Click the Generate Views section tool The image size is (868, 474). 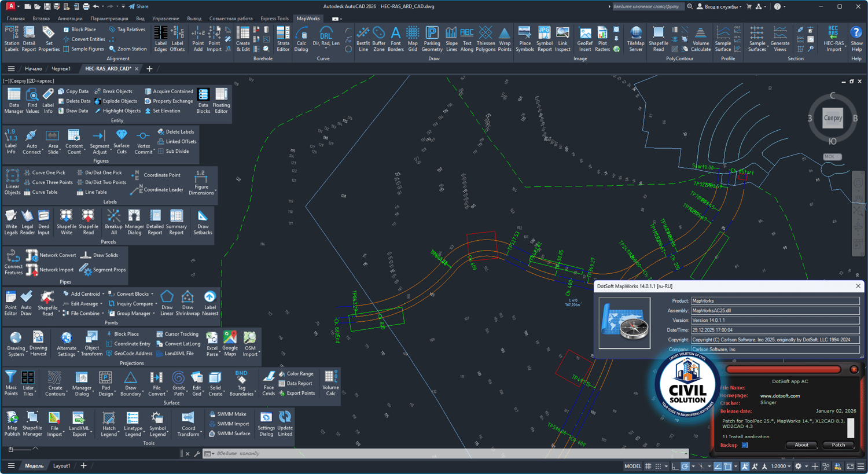[780, 39]
